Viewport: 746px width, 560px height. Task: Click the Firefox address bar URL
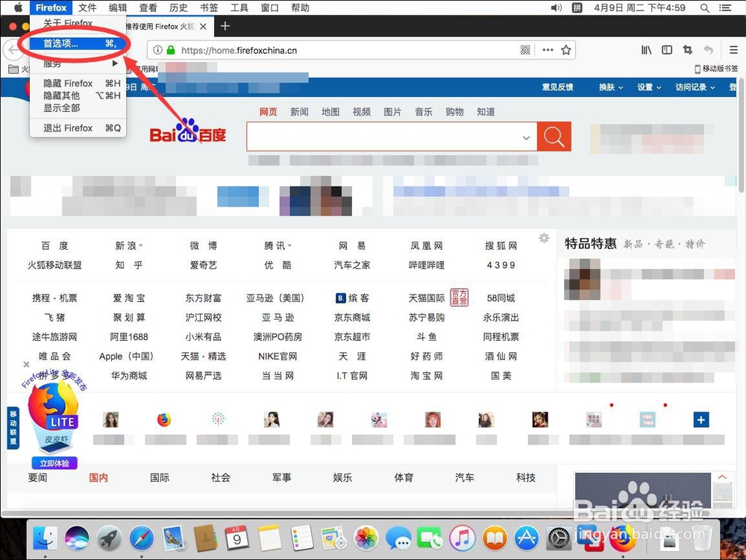[239, 51]
